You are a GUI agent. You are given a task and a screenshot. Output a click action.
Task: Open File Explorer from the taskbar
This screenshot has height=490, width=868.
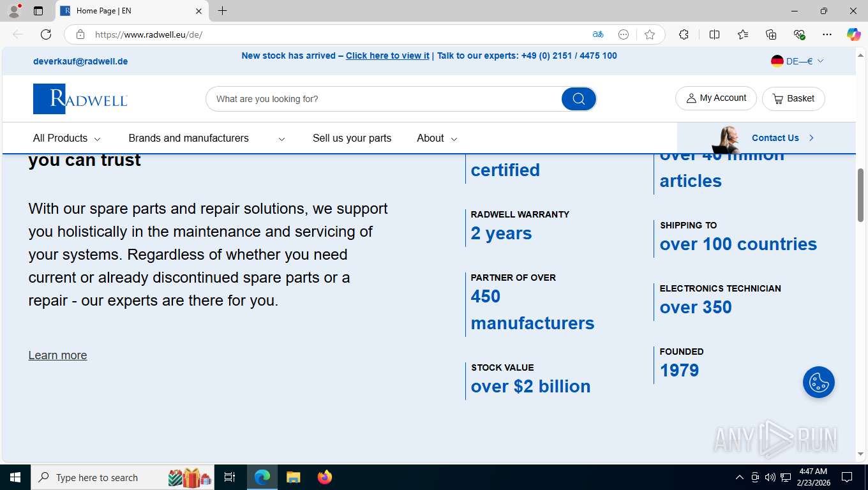click(x=293, y=477)
